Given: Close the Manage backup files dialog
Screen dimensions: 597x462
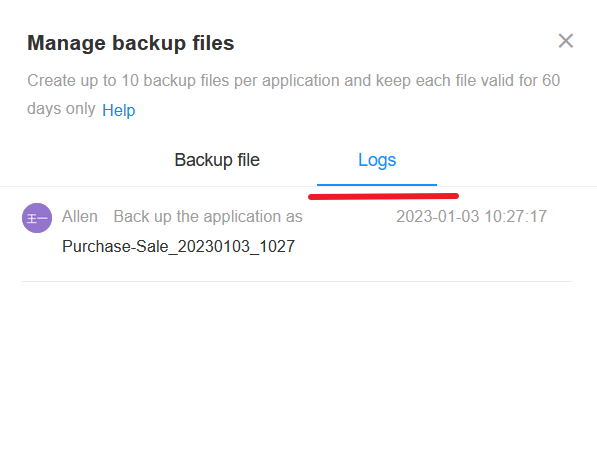Looking at the screenshot, I should coord(565,41).
